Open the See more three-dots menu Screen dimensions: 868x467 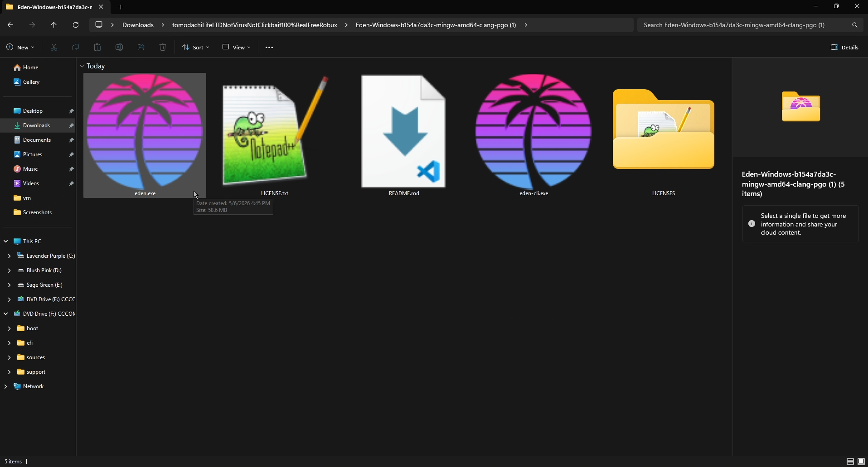[x=269, y=47]
